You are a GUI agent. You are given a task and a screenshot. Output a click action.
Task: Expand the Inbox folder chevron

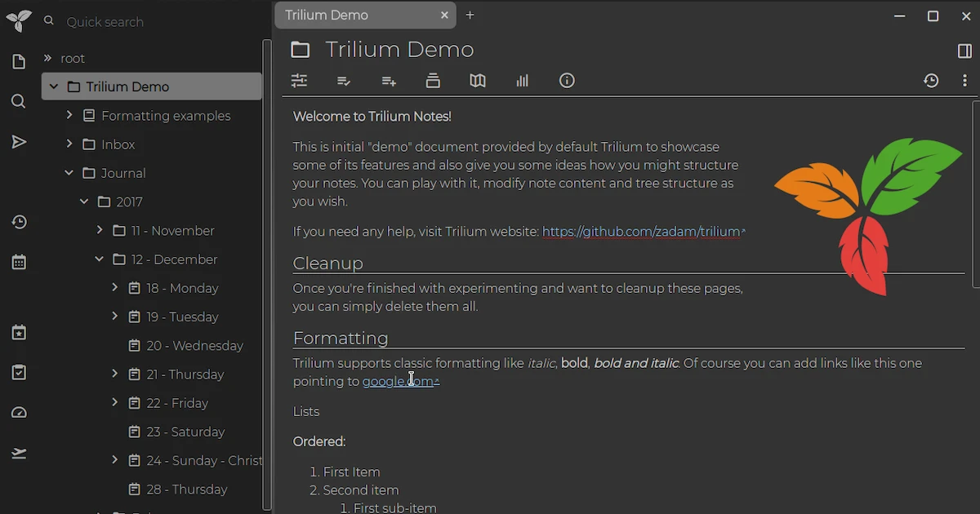click(69, 144)
